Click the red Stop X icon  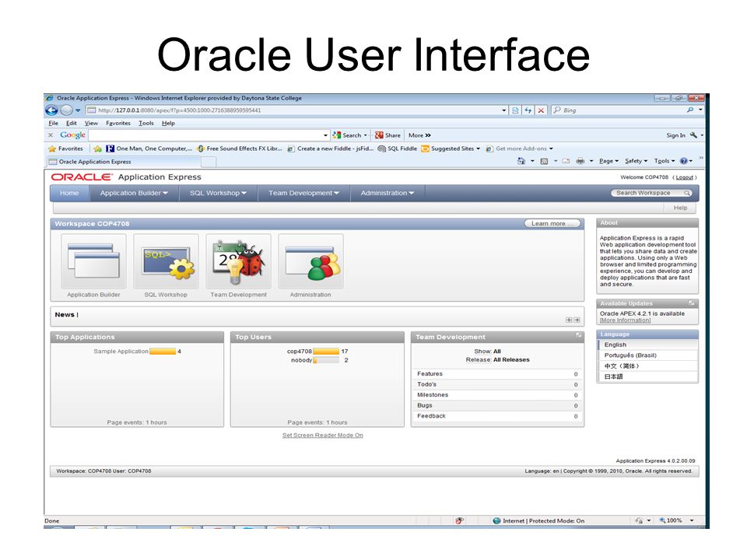pyautogui.click(x=541, y=110)
